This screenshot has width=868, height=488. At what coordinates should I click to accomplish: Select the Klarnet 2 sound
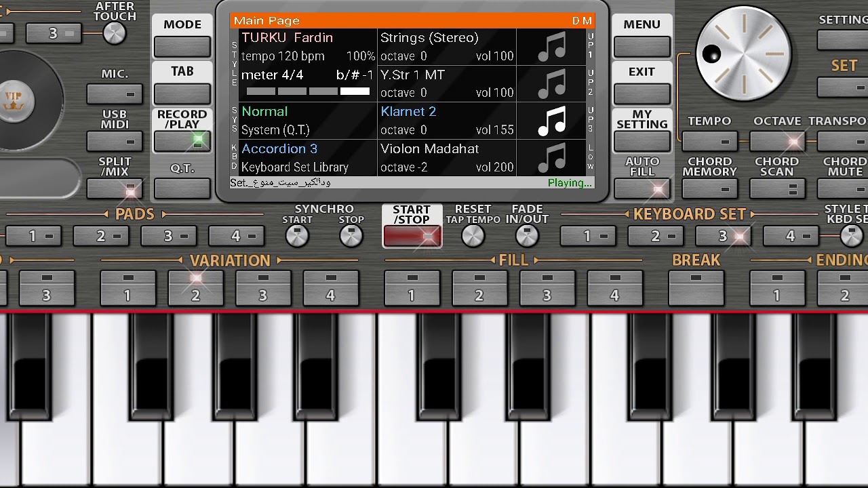pos(447,121)
